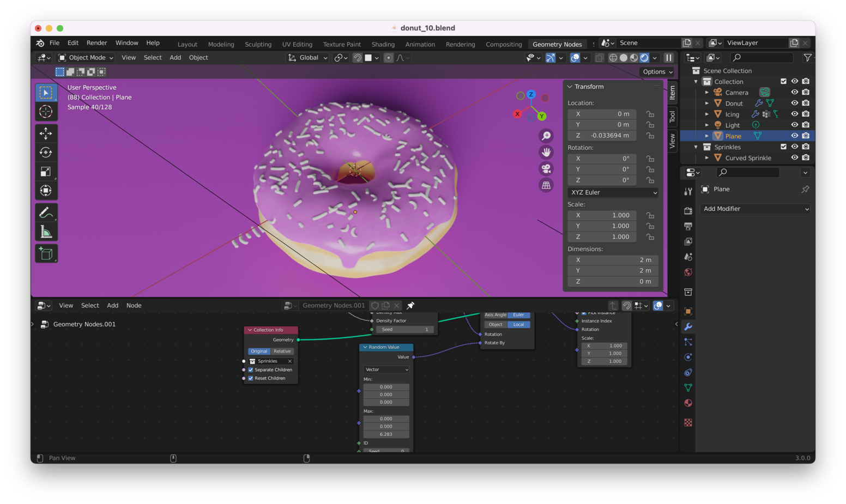Select the Rotate tool
Screen dimensions: 846x504
(46, 153)
